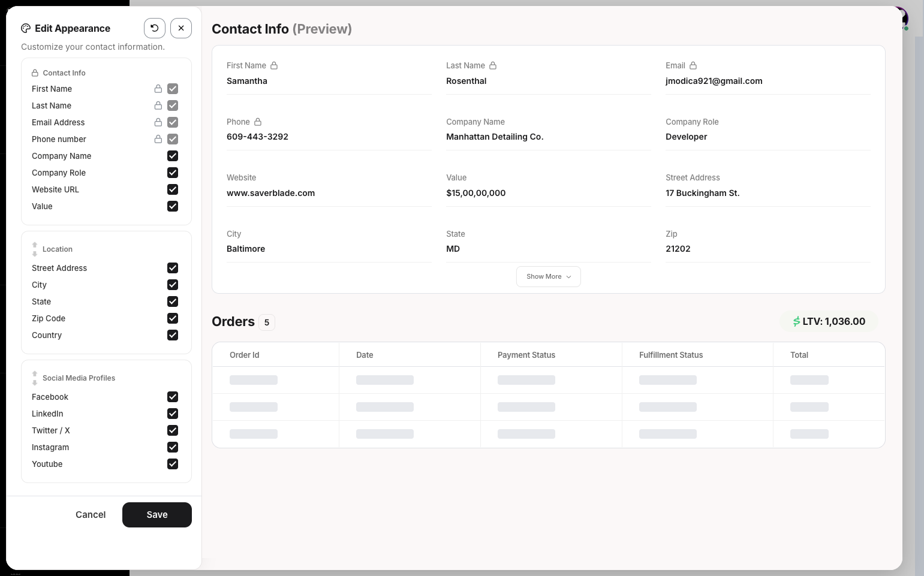This screenshot has width=924, height=576.
Task: Click lock icon next to preview First Name label
Action: [x=274, y=65]
